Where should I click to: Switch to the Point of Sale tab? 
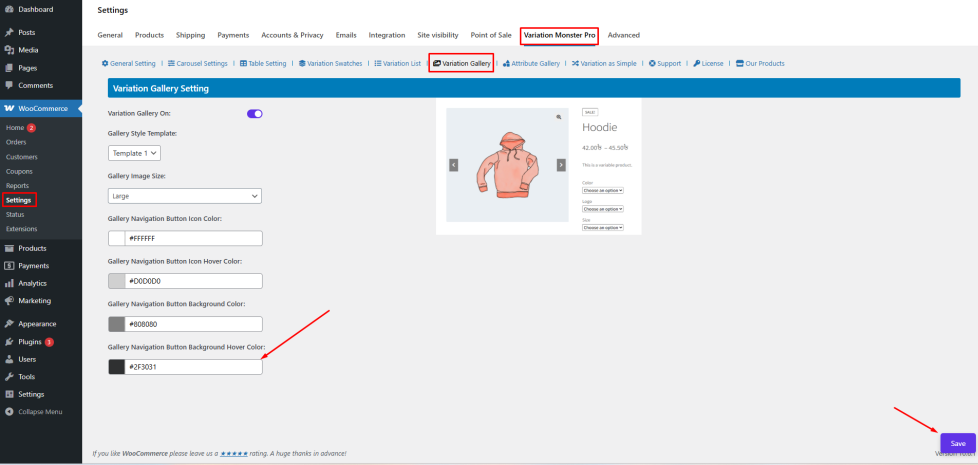coord(491,35)
